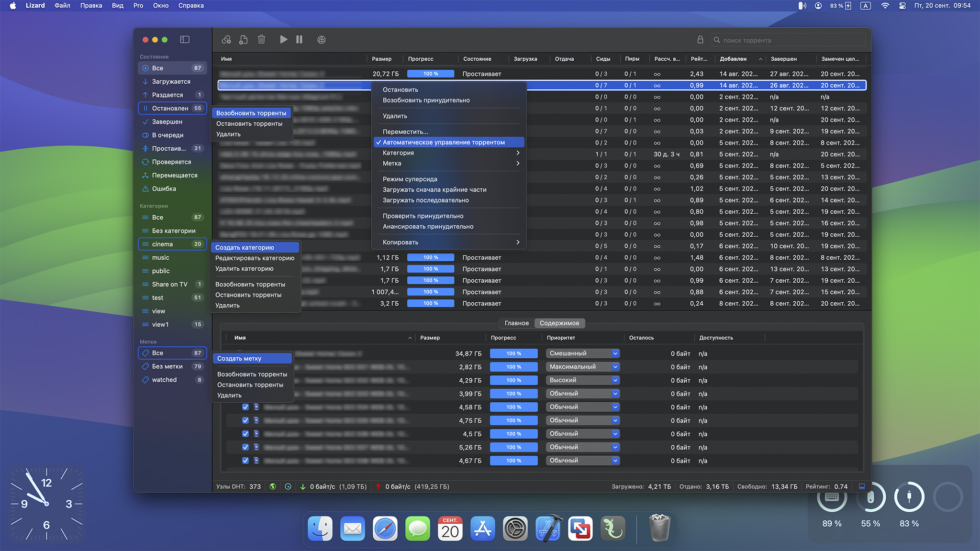Click the clock speed icon in status bar
This screenshot has width=980, height=551.
(288, 486)
